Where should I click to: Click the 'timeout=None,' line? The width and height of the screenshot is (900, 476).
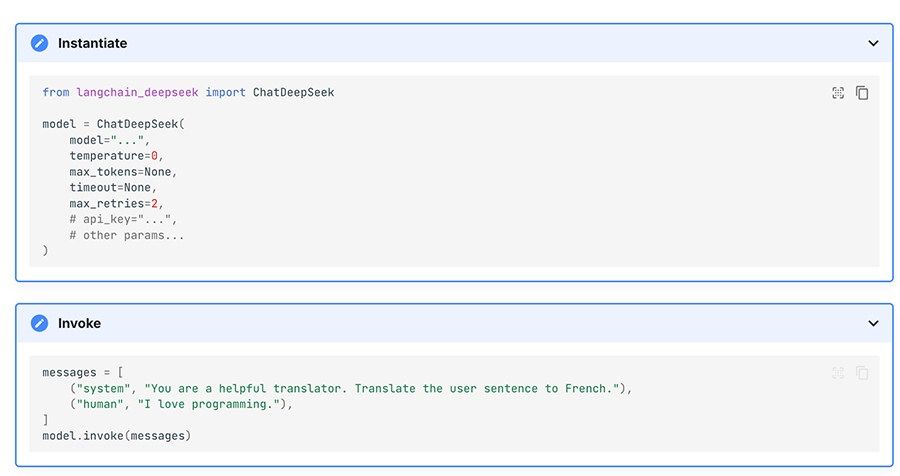113,187
